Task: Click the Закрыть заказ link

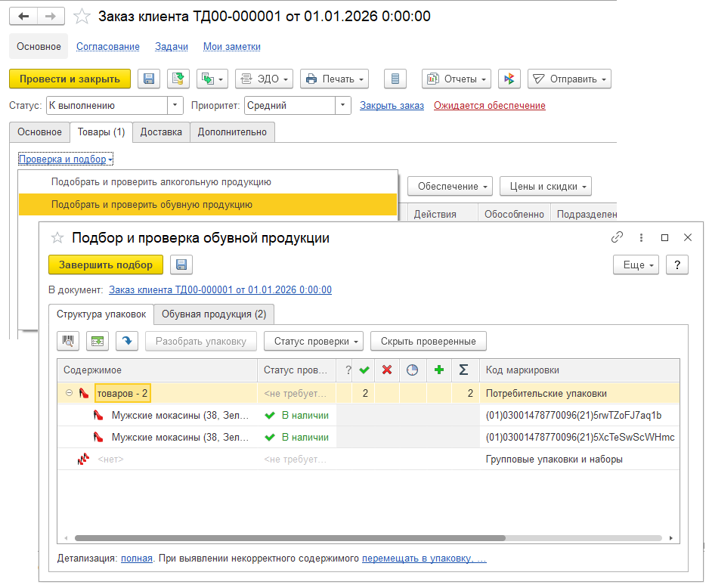Action: (392, 106)
